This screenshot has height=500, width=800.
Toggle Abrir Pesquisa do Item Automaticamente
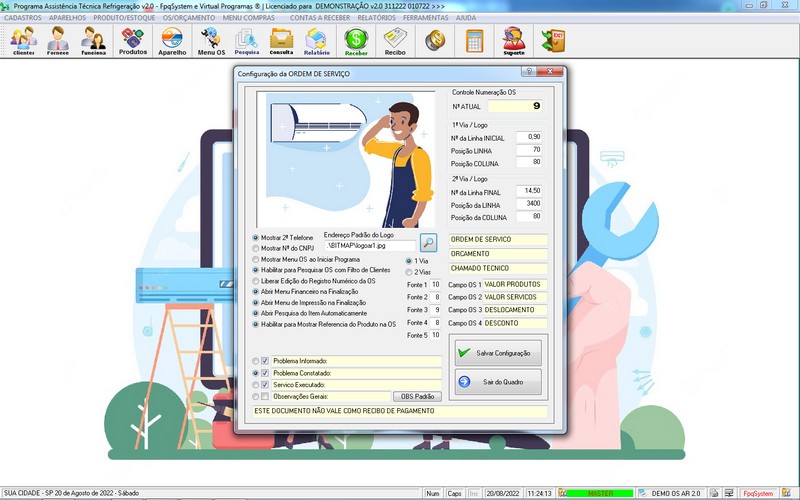pos(256,313)
